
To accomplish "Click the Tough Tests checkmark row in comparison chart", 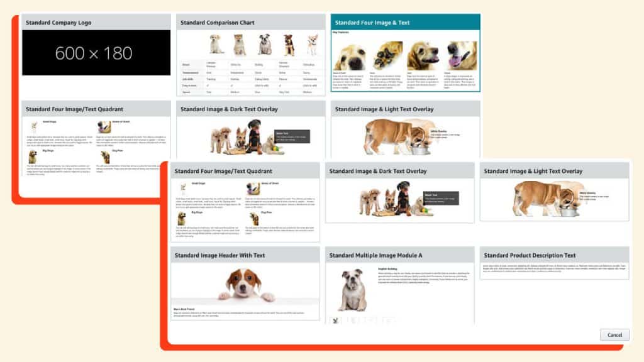I will tap(252, 84).
